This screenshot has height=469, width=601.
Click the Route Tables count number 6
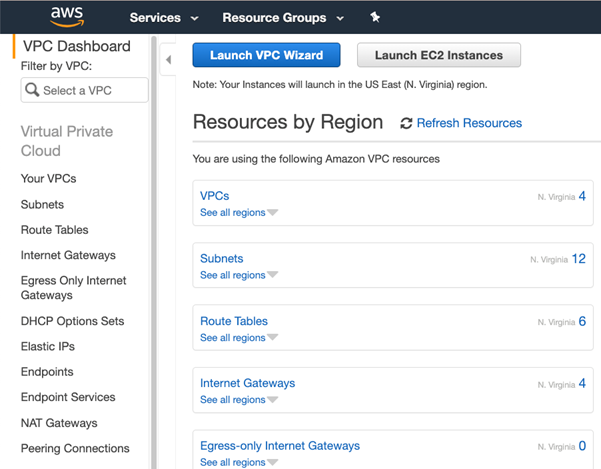tap(582, 321)
